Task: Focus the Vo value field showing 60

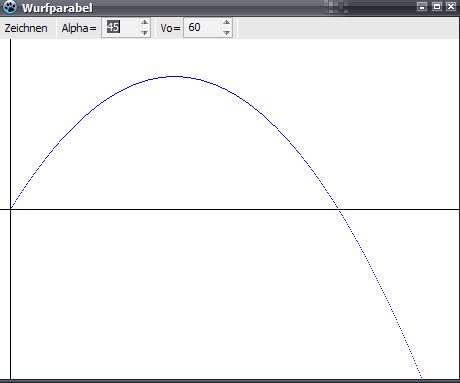Action: click(203, 28)
